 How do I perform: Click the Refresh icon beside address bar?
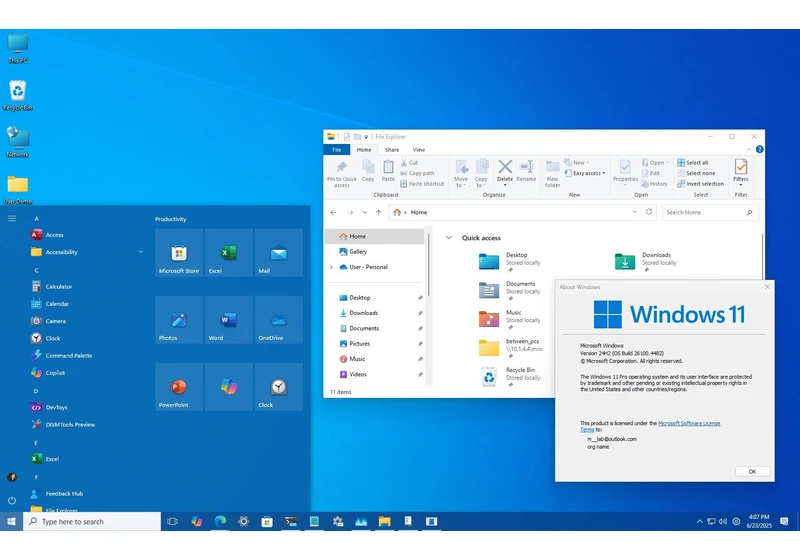(x=649, y=212)
